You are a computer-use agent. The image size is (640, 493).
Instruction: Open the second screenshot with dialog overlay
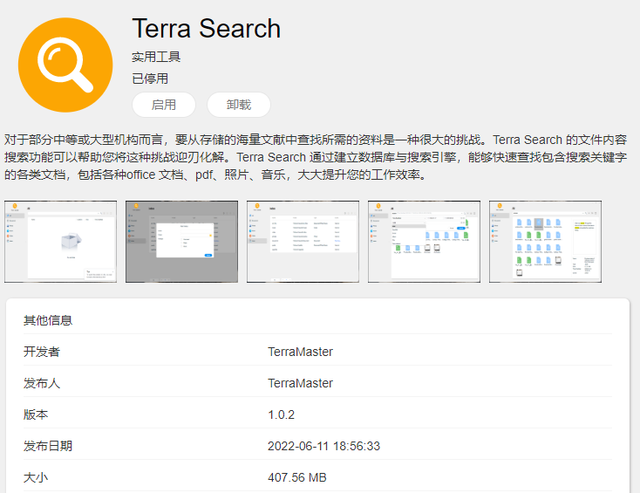coord(182,241)
